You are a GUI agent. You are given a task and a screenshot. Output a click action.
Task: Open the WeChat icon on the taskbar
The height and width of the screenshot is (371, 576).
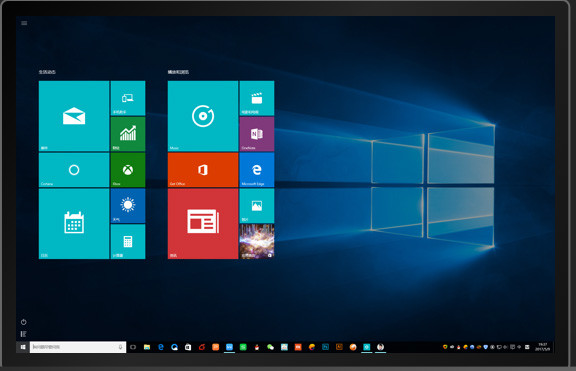270,347
